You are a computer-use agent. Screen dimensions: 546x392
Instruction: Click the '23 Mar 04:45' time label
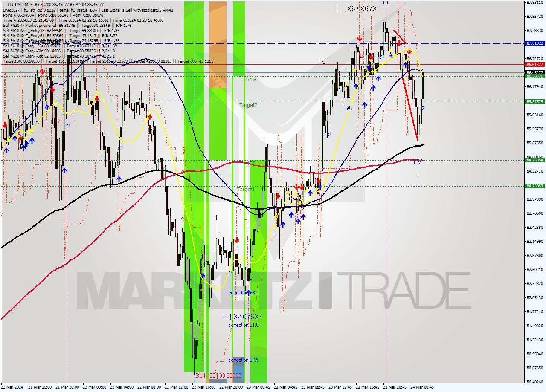(x=286, y=387)
